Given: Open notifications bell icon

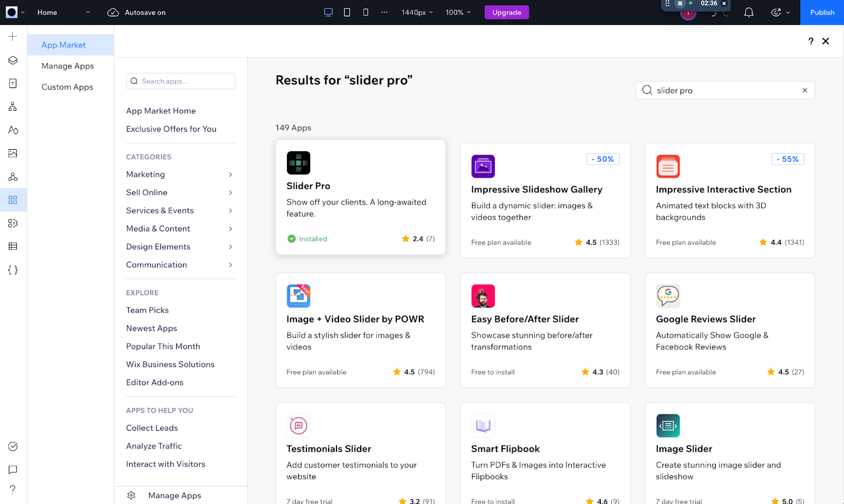Looking at the screenshot, I should tap(749, 12).
